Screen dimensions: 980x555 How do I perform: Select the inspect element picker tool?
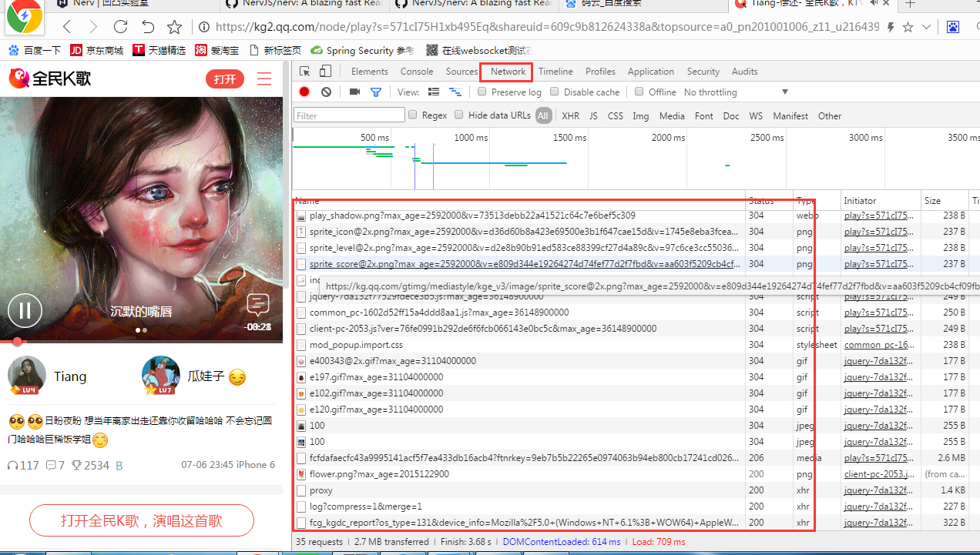click(x=304, y=70)
